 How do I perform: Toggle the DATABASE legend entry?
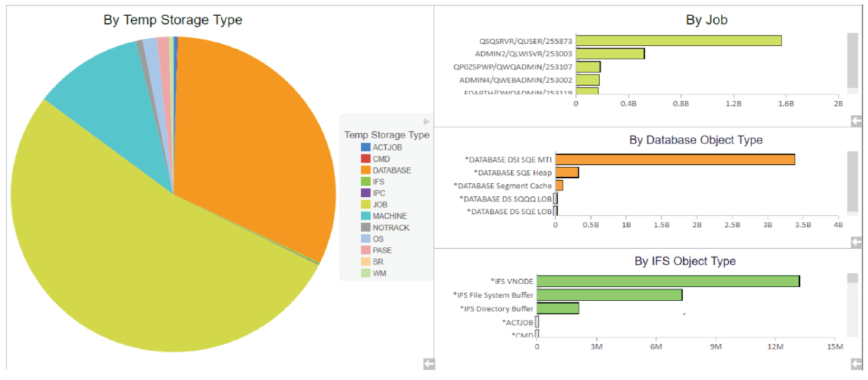[x=391, y=171]
